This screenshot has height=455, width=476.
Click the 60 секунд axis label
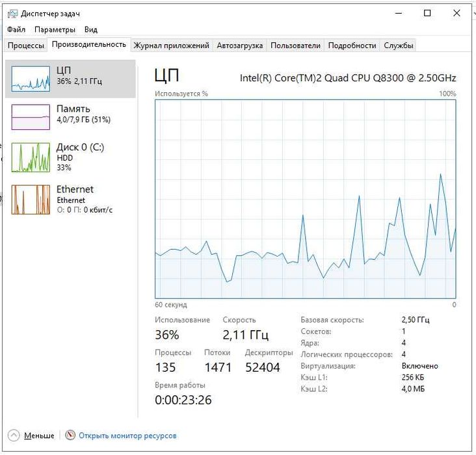coord(170,304)
